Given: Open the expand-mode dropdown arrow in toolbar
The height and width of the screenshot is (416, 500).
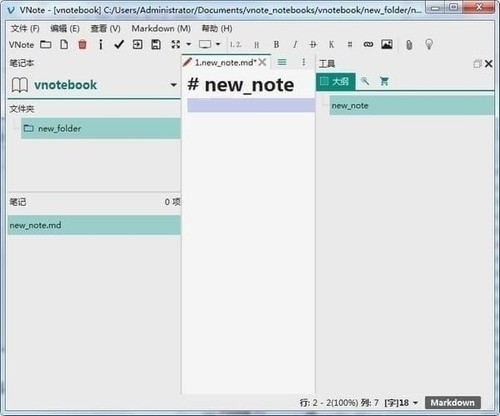Looking at the screenshot, I should tap(188, 44).
